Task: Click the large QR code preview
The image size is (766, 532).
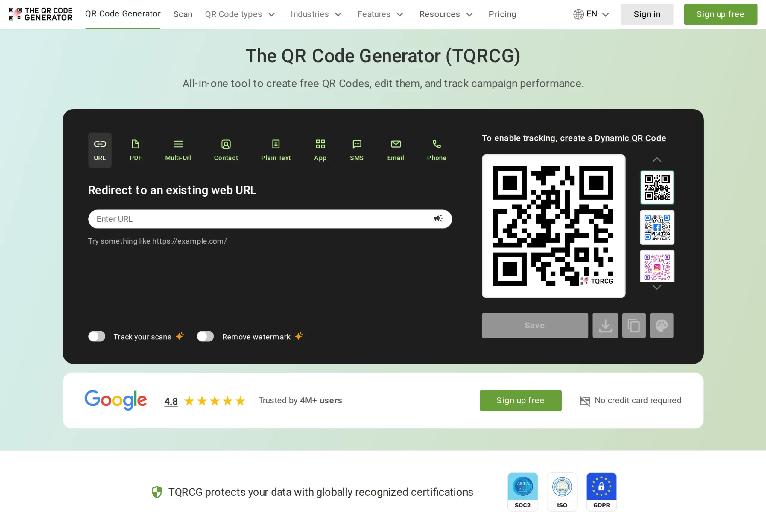Action: tap(553, 226)
